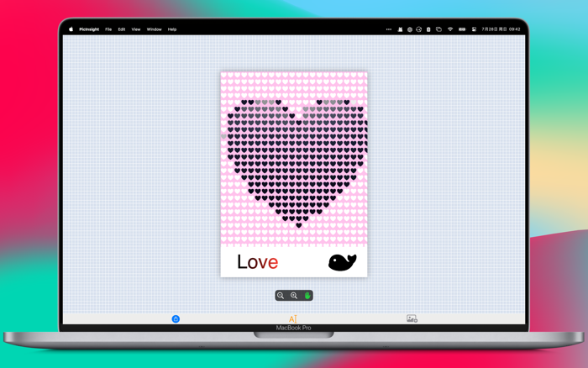Click the "Love" text on the poster
The height and width of the screenshot is (368, 588).
point(257,262)
